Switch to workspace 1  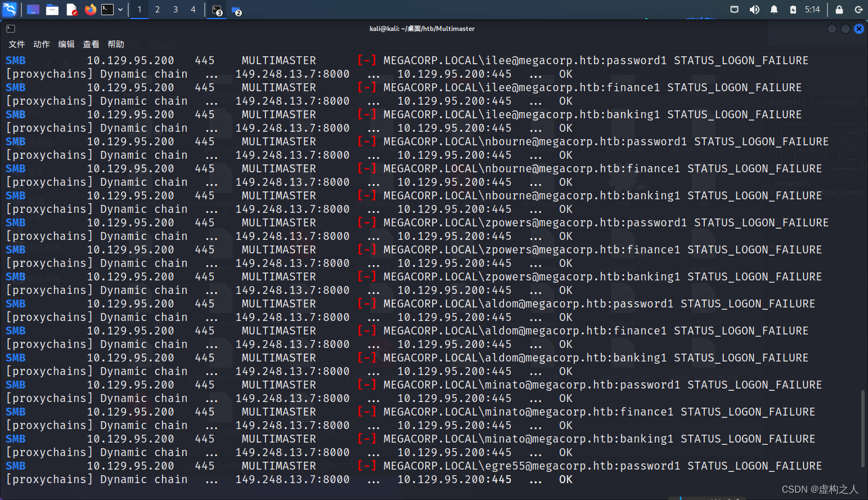(x=140, y=10)
